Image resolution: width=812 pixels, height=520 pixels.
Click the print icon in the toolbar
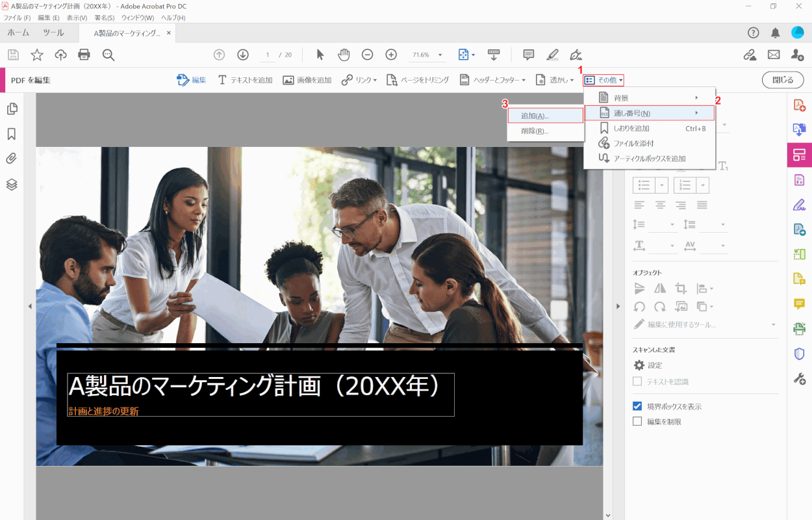point(84,55)
